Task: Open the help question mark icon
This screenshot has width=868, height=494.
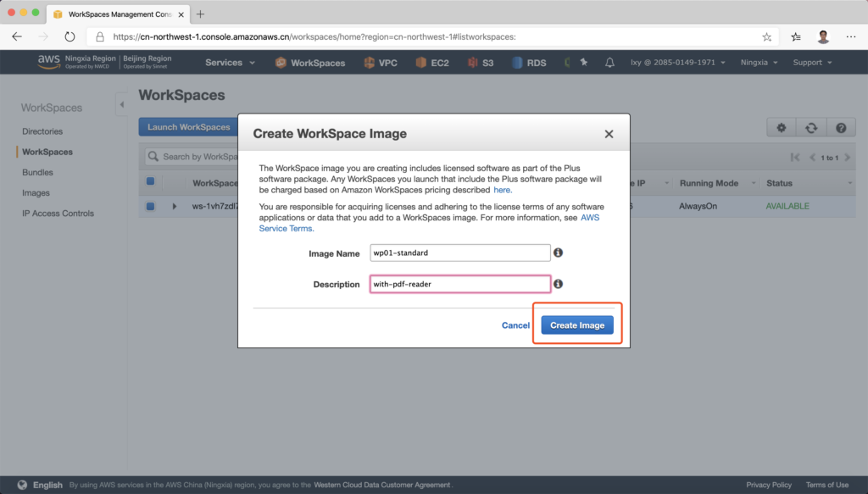Action: click(x=840, y=127)
